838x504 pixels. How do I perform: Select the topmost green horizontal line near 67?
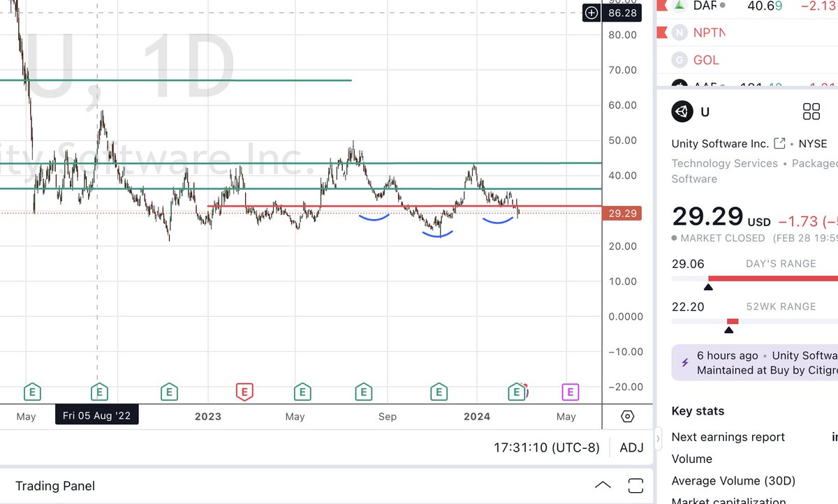tap(175, 80)
